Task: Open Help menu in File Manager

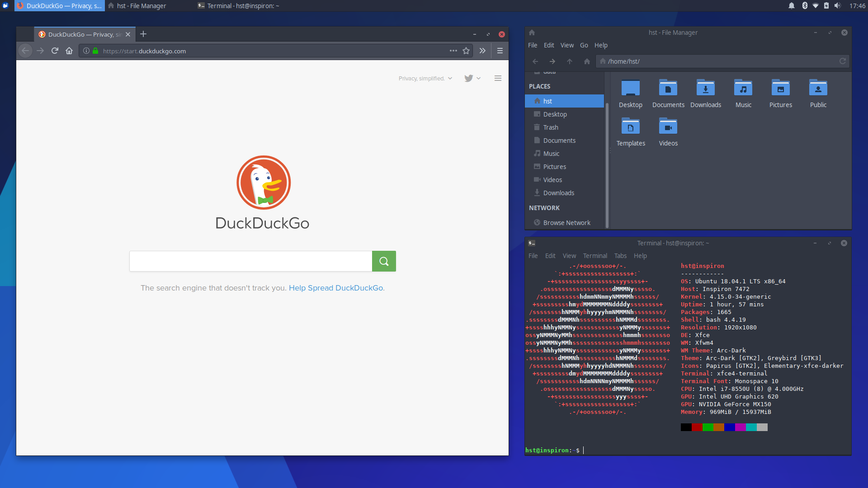Action: tap(601, 45)
